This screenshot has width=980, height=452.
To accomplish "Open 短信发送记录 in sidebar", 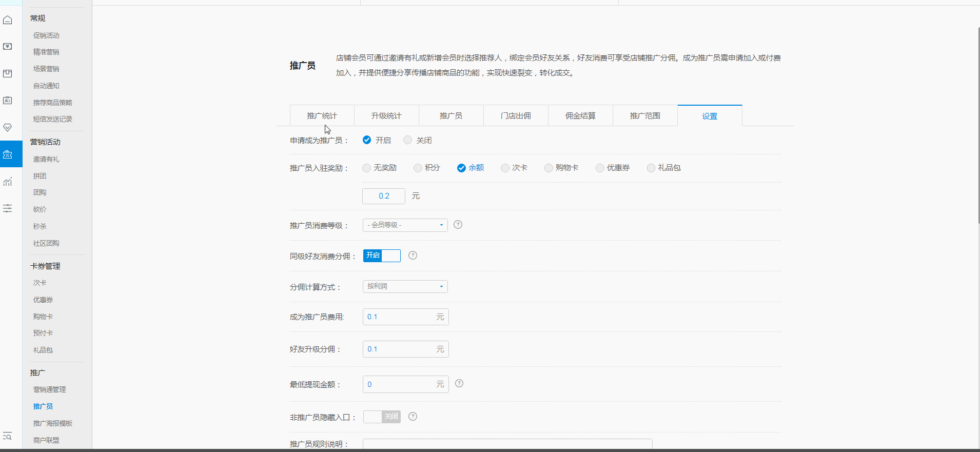I will pyautogui.click(x=53, y=119).
